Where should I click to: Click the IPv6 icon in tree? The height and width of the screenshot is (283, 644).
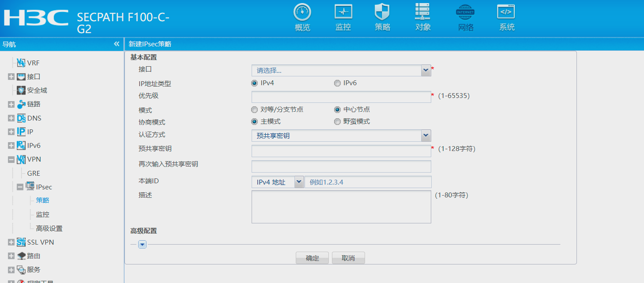21,145
